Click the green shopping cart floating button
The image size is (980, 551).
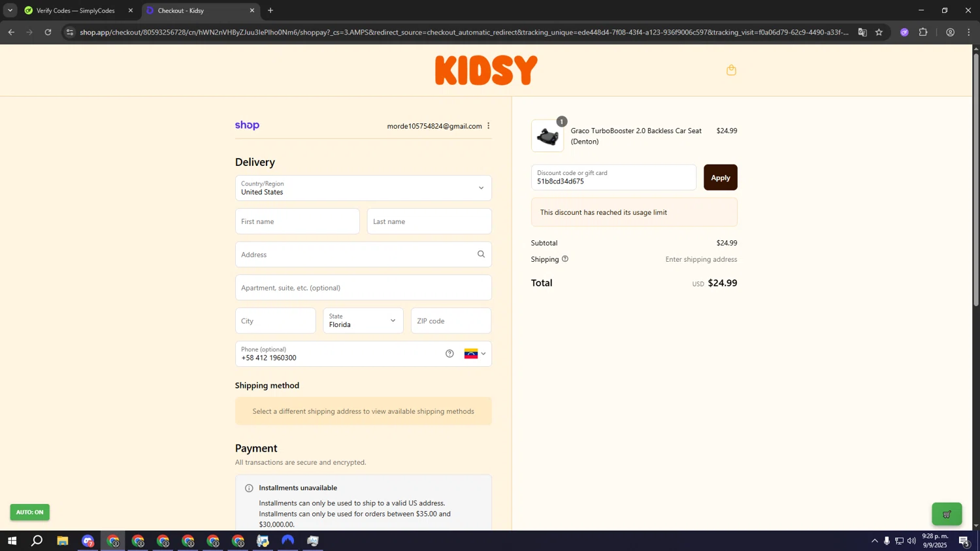click(x=947, y=514)
